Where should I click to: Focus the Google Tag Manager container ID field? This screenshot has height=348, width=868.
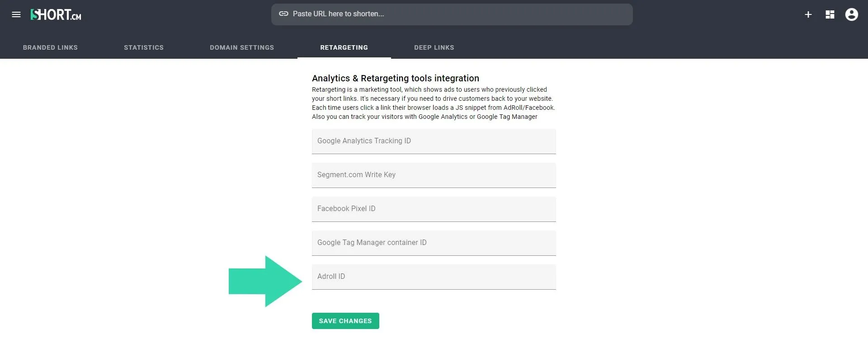434,243
